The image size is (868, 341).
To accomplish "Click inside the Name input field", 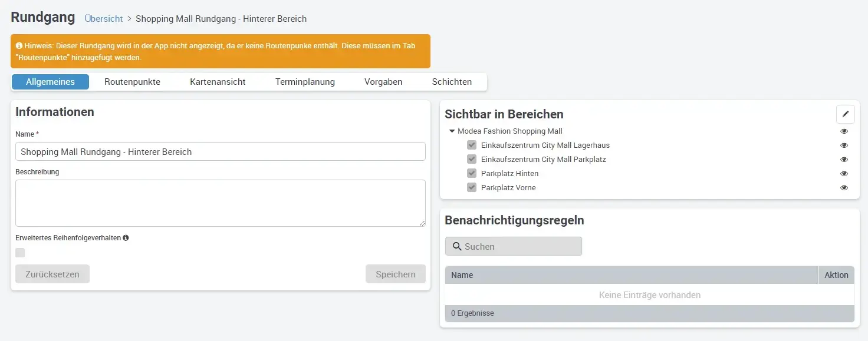I will 220,151.
